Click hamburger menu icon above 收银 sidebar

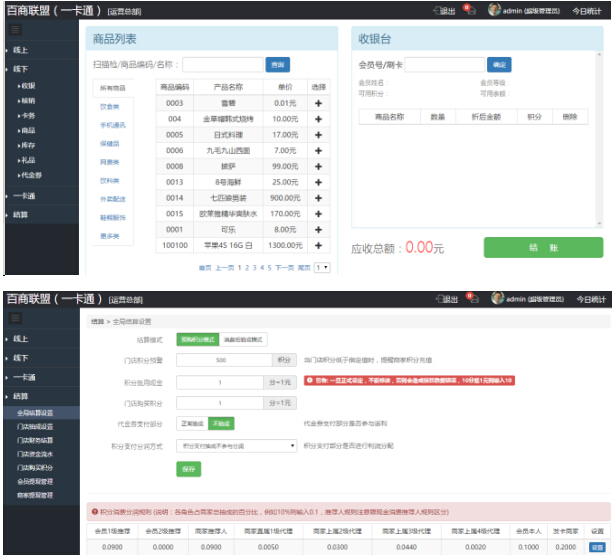click(16, 30)
